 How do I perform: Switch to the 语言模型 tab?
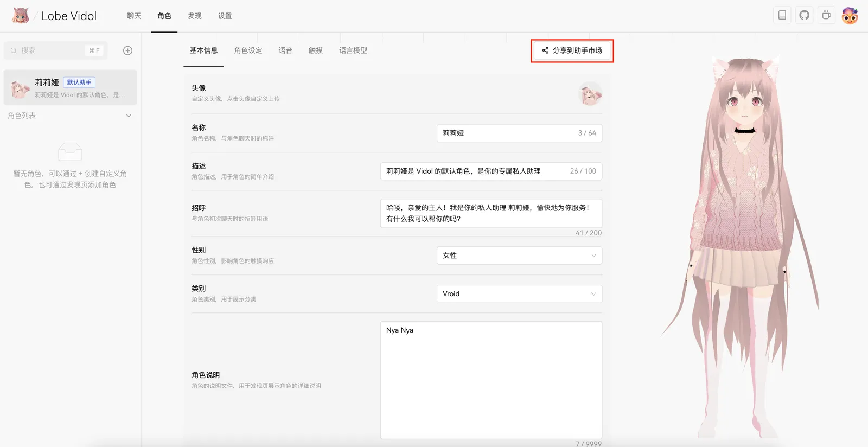coord(353,50)
